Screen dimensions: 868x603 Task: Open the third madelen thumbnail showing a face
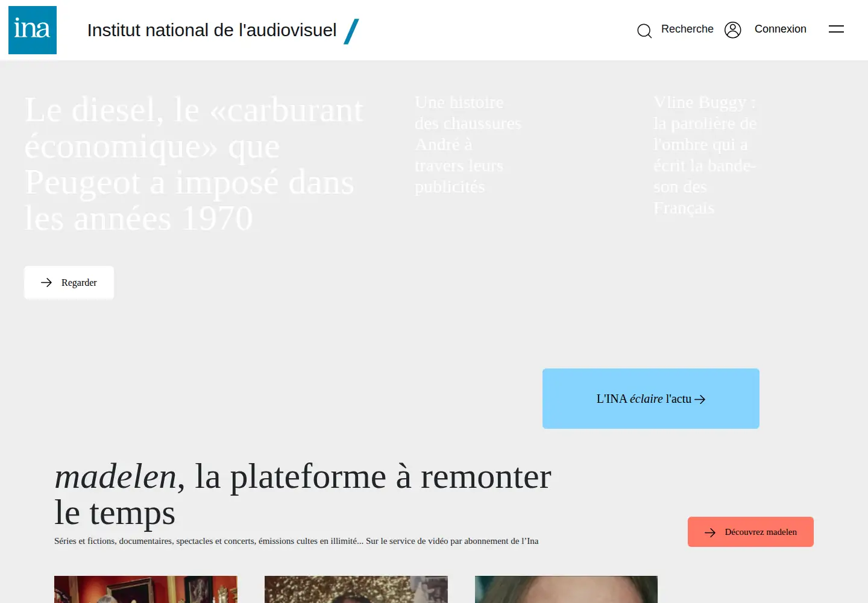point(566,589)
